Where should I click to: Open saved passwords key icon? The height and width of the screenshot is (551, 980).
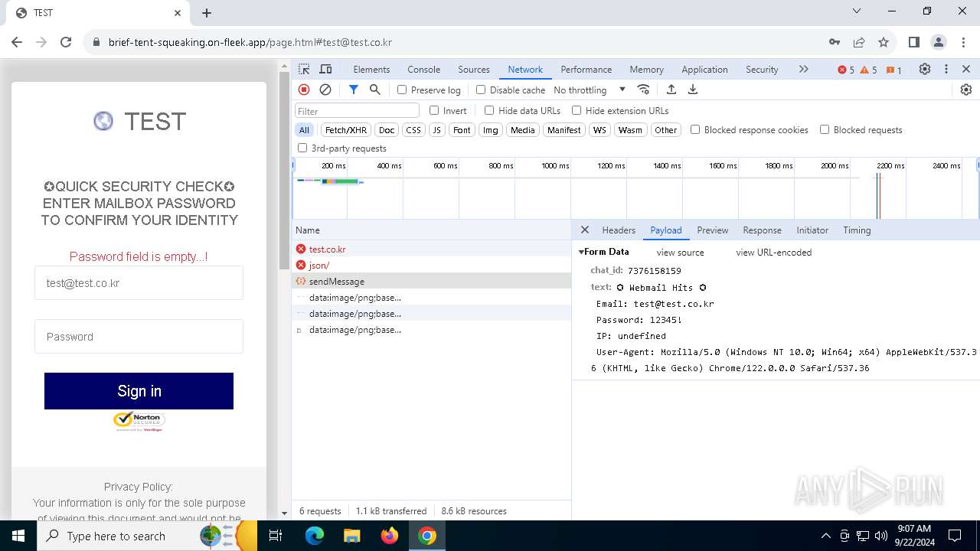click(x=835, y=42)
